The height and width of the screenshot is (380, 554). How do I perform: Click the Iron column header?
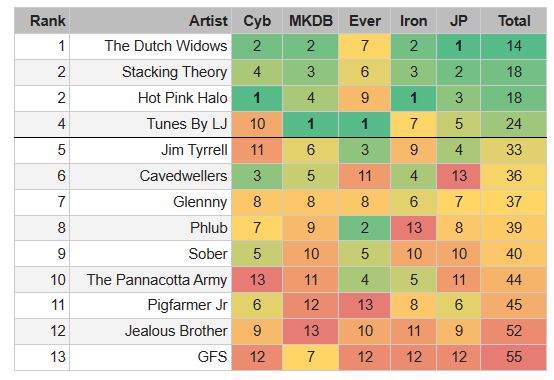pos(413,21)
